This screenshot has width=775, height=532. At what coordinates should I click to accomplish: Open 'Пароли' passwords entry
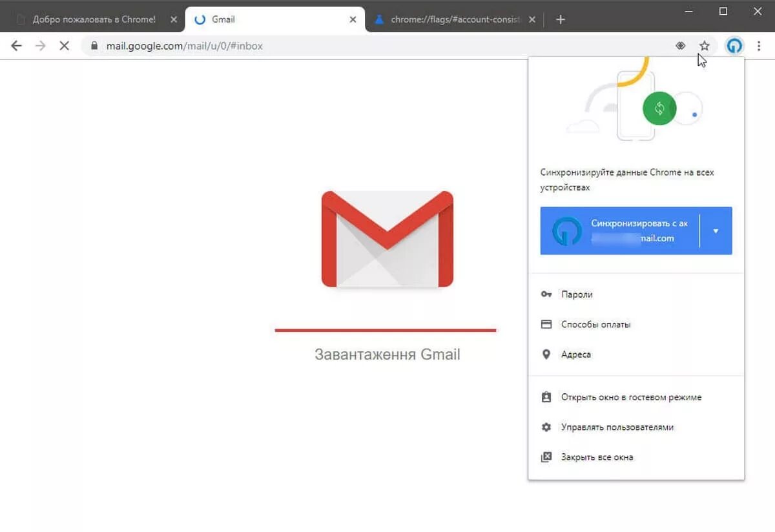coord(636,294)
